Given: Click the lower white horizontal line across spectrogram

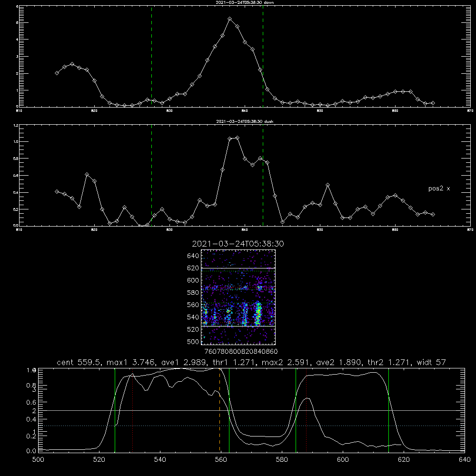Looking at the screenshot, I should 238,326.
